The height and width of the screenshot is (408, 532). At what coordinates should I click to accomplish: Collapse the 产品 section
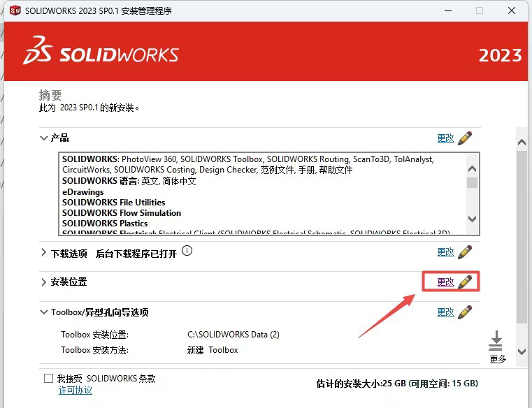click(x=44, y=138)
